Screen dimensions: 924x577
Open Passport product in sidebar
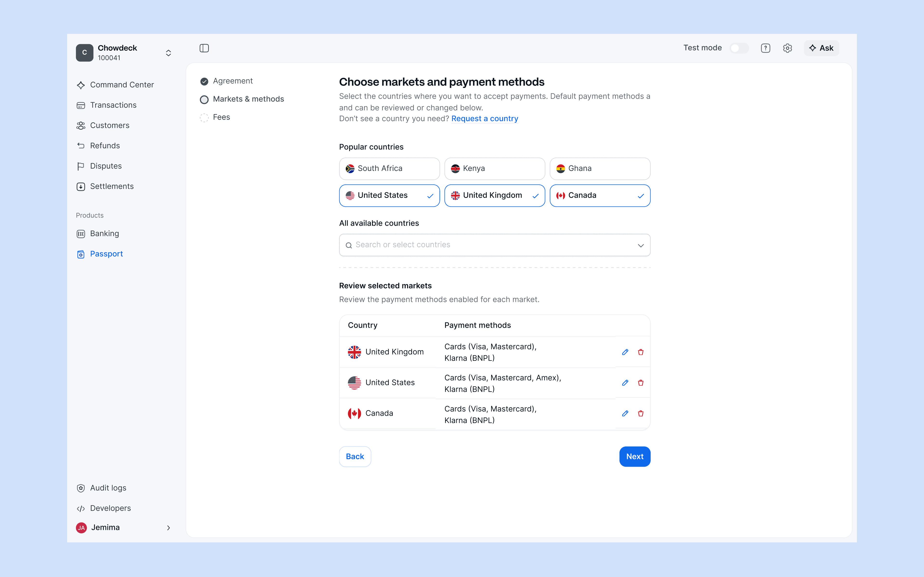(x=106, y=254)
